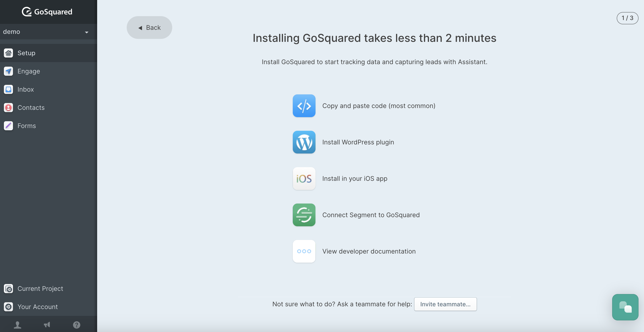Screen dimensions: 644x332
Task: Click the iOS icon
Action: 304,179
